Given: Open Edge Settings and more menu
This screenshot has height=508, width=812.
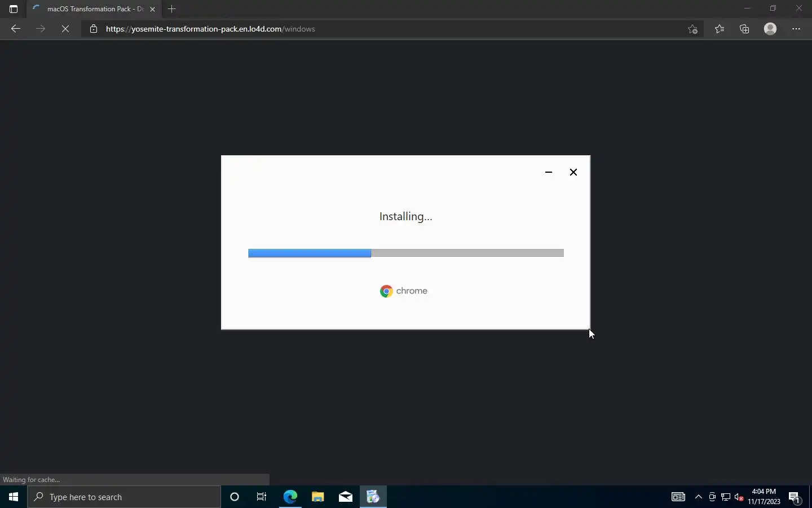Looking at the screenshot, I should [796, 29].
